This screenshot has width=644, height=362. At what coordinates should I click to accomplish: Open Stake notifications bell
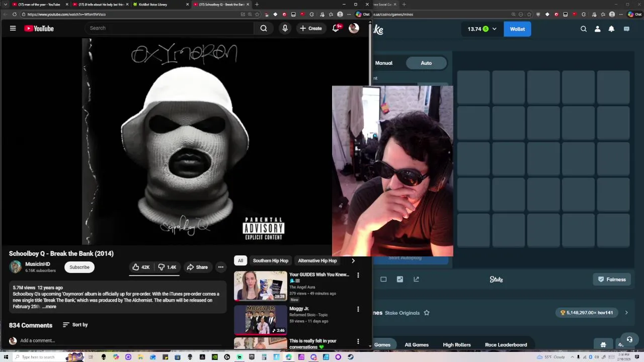(611, 29)
